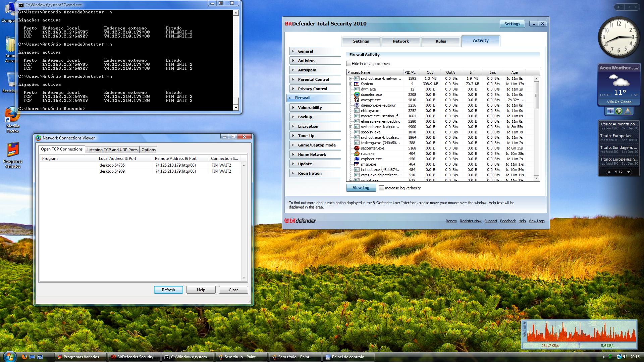Open the Register Now link
The image size is (644, 362).
[470, 221]
